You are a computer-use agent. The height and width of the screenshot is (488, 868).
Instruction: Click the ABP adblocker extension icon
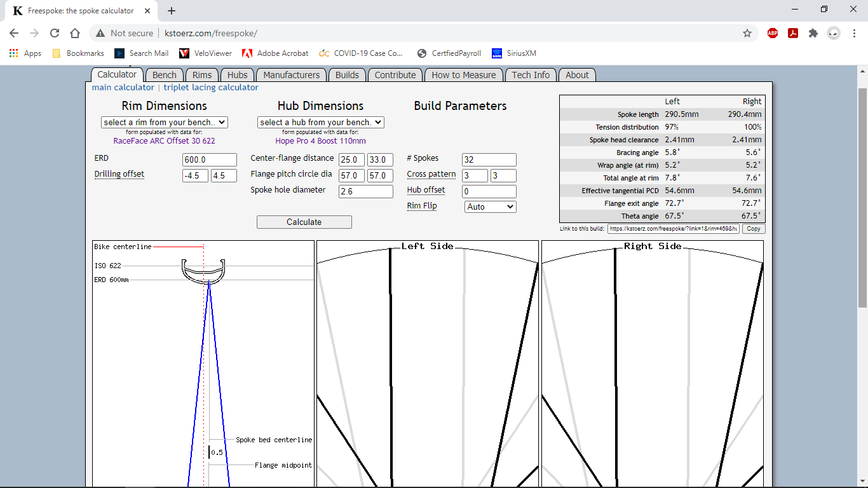tap(772, 32)
